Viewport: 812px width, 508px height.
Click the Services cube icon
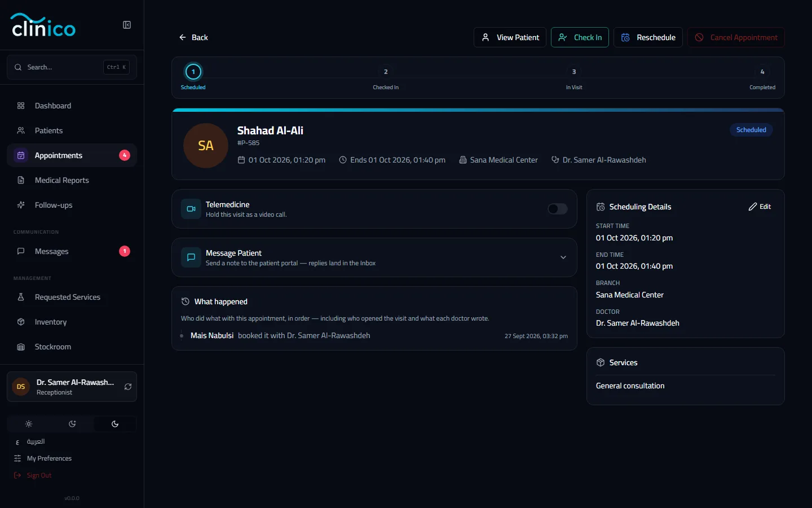pyautogui.click(x=601, y=362)
